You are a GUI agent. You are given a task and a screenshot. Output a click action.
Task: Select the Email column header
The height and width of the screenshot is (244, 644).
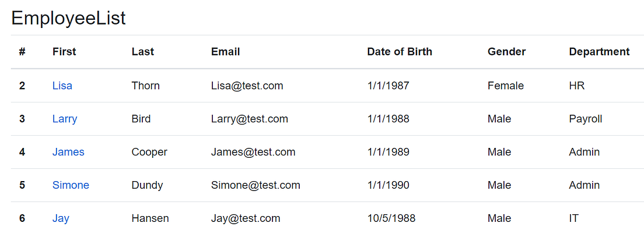click(x=225, y=52)
